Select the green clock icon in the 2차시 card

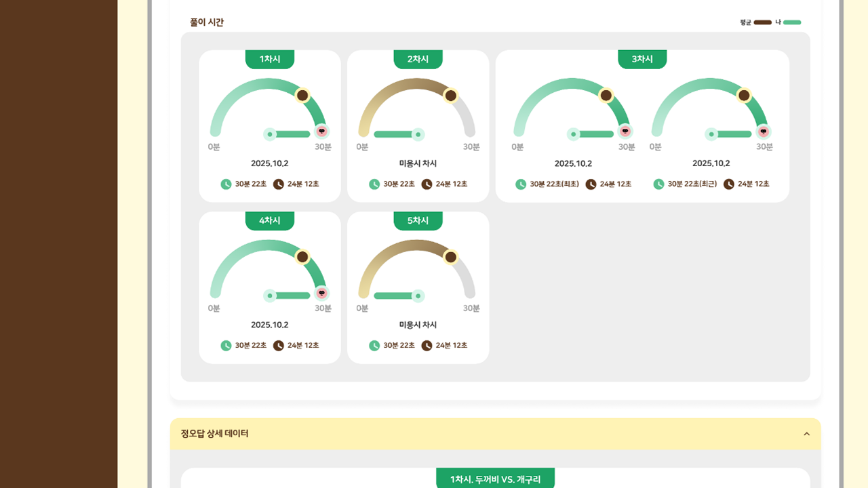pos(374,184)
